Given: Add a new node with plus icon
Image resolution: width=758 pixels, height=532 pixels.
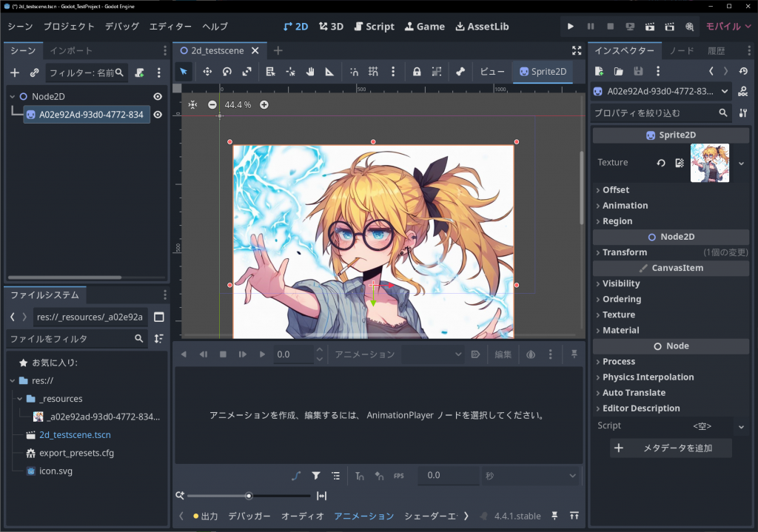Looking at the screenshot, I should tap(15, 73).
